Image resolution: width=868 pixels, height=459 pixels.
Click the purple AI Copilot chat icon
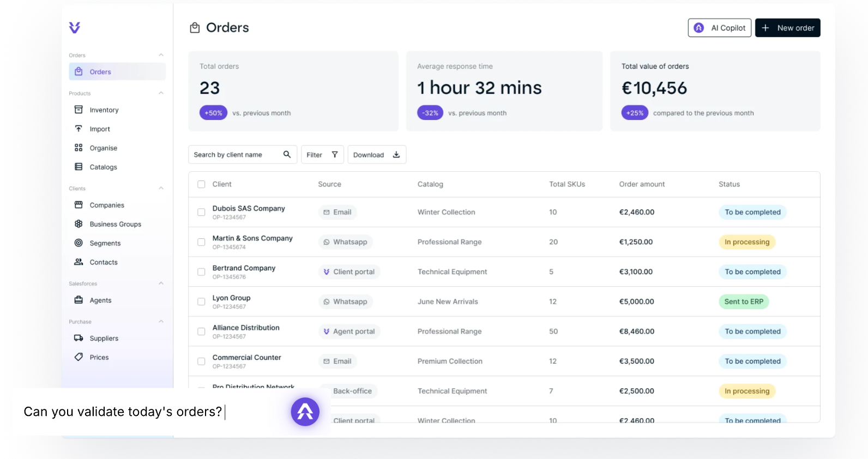(x=305, y=412)
